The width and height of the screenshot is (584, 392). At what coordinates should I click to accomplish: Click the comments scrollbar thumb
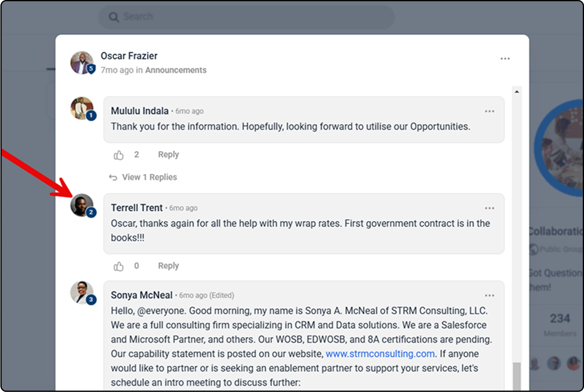517,376
